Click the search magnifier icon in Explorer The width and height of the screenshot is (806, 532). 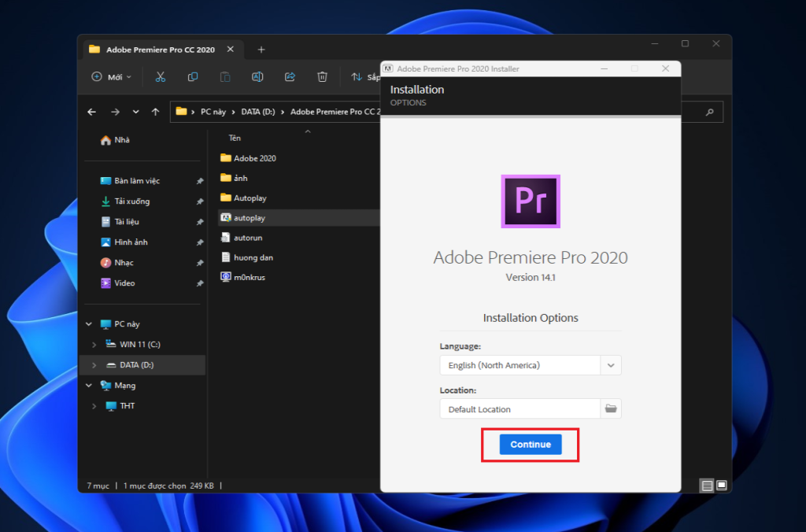[x=710, y=112]
